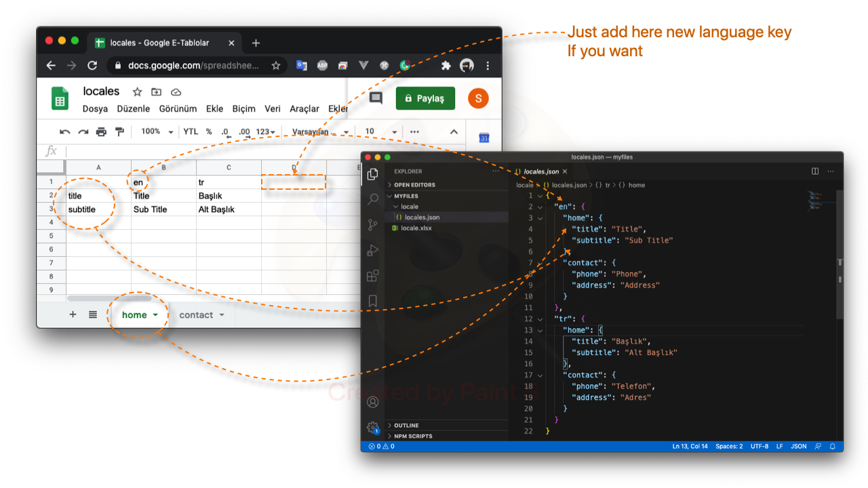
Task: Open Explorer panel more actions ellipsis
Action: point(496,171)
